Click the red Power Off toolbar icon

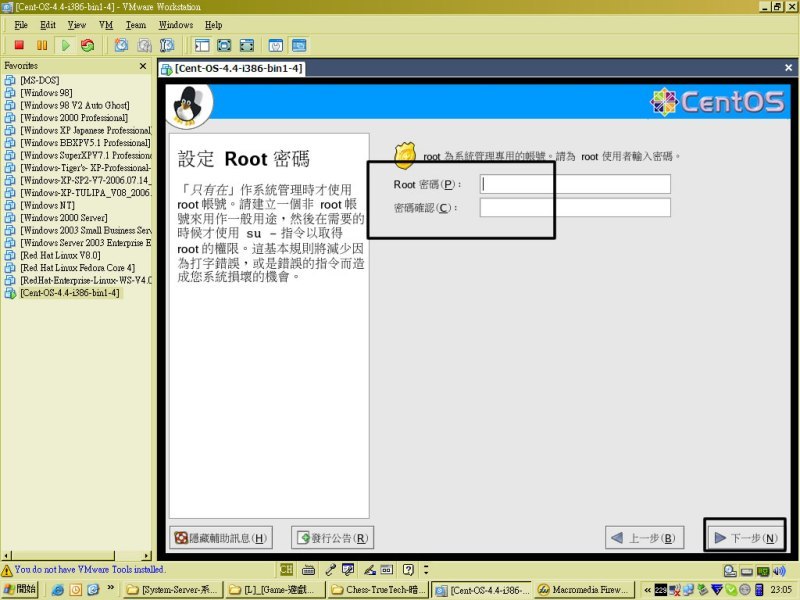click(18, 45)
